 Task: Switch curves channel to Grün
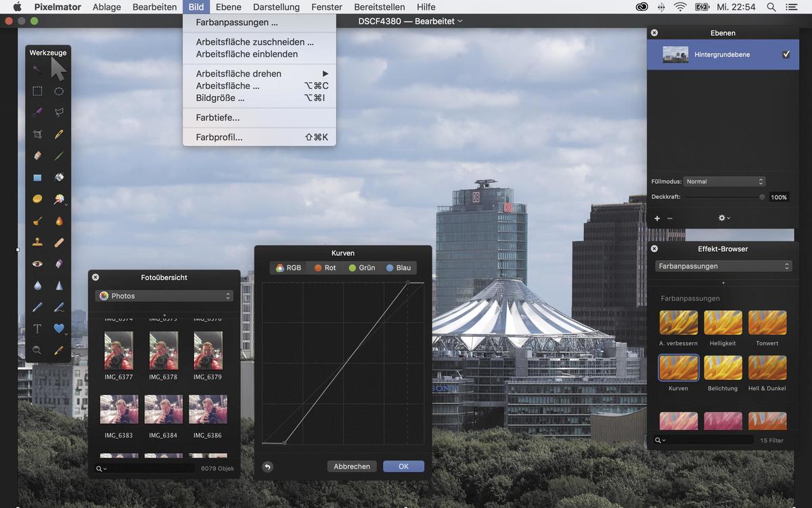[x=361, y=268]
